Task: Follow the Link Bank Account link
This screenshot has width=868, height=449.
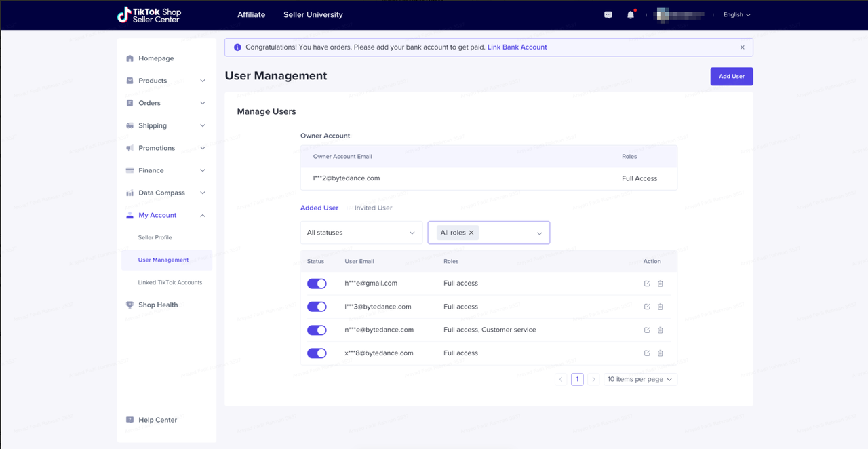Action: 517,47
